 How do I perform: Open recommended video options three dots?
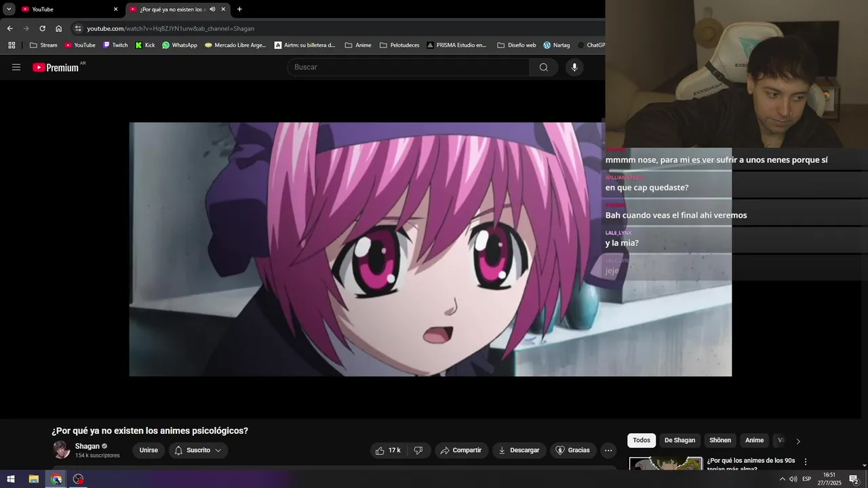(x=806, y=462)
